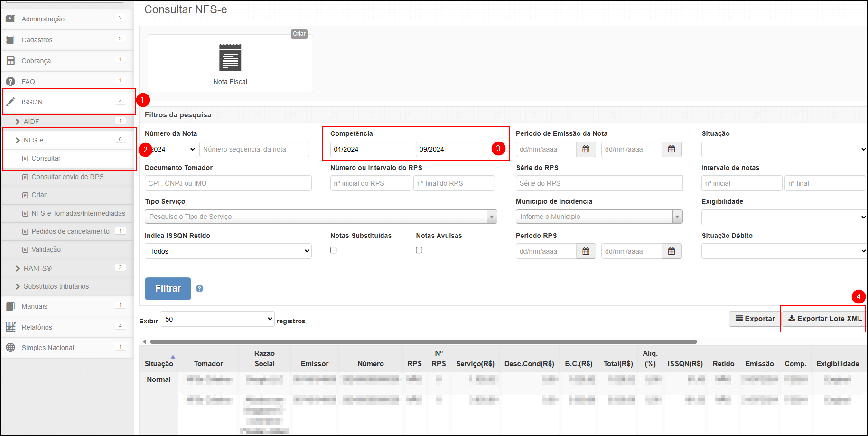
Task: Click the Cadastros book icon
Action: (10, 39)
